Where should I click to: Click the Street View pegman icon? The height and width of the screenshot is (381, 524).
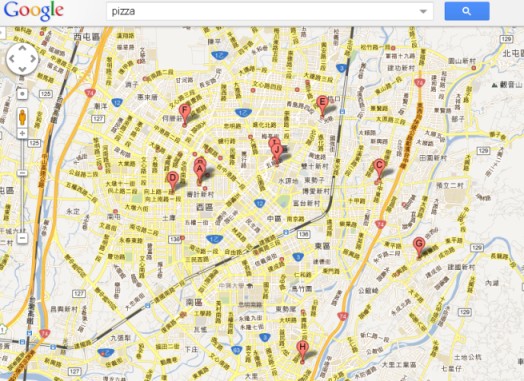point(22,117)
